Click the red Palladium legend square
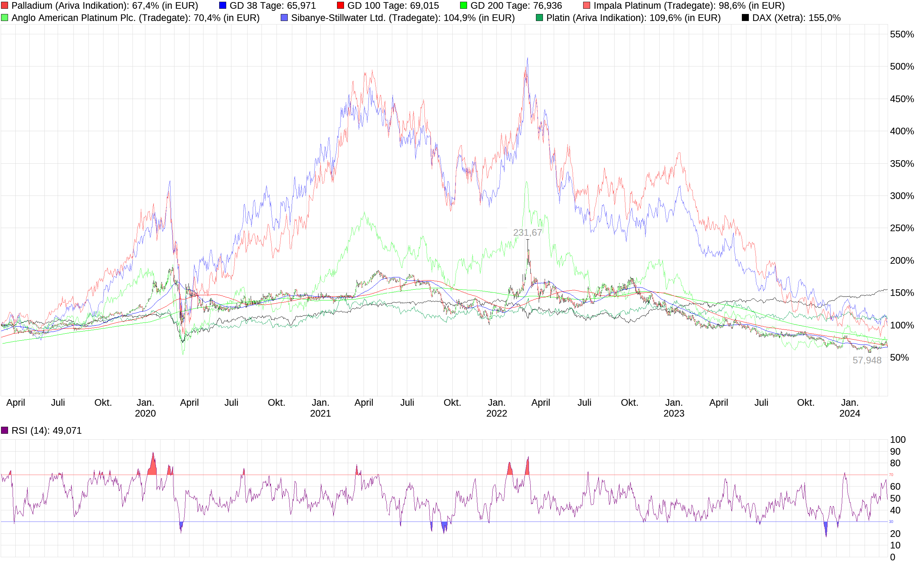 point(5,6)
